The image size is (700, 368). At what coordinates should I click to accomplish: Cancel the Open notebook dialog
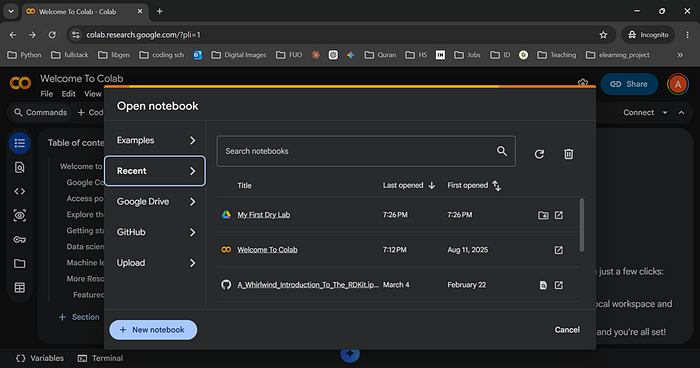click(567, 330)
